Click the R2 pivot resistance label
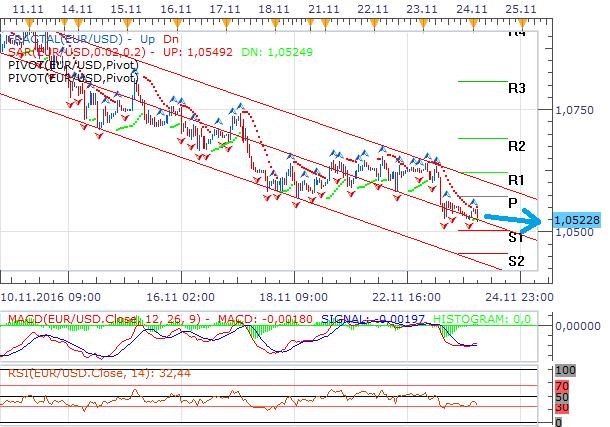Image resolution: width=610 pixels, height=427 pixels. click(x=516, y=146)
